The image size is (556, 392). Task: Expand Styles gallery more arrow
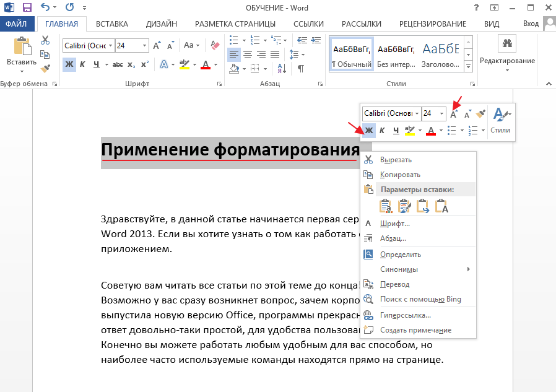pyautogui.click(x=469, y=66)
